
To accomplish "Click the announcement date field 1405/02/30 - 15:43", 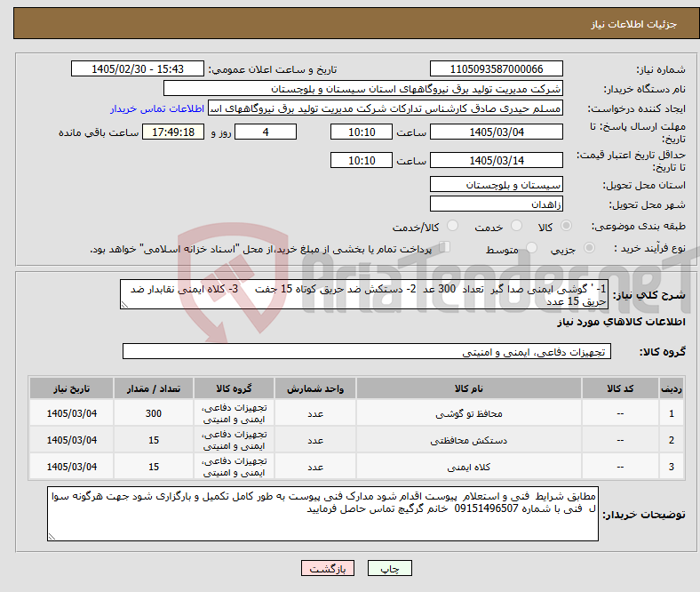I will [138, 68].
